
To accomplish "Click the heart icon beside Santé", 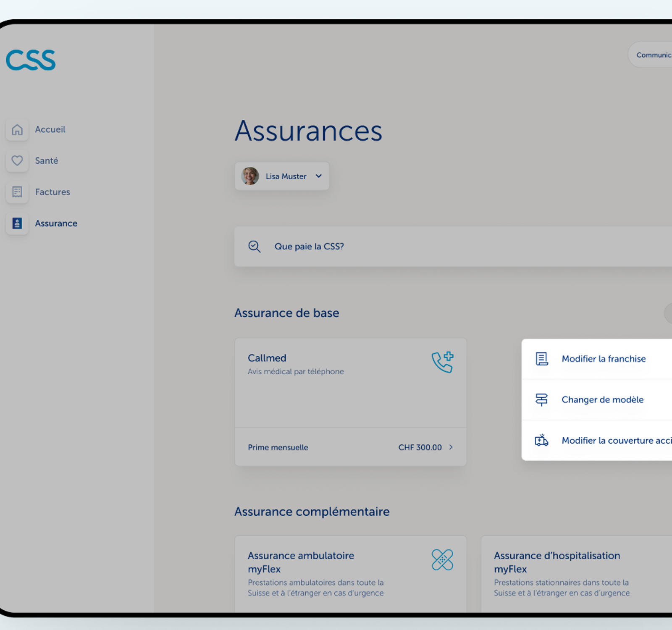I will pos(17,161).
